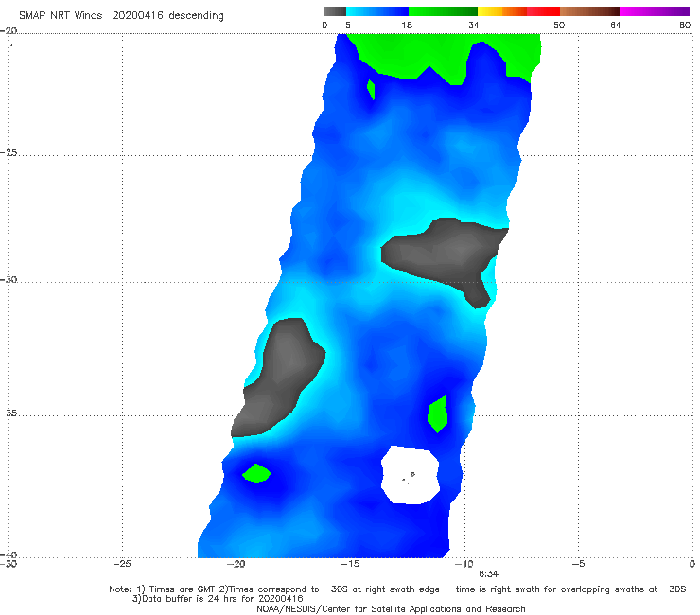Screen dimensions: 700x615
Task: Click the small green patch near -37, -19
Action: [x=256, y=473]
